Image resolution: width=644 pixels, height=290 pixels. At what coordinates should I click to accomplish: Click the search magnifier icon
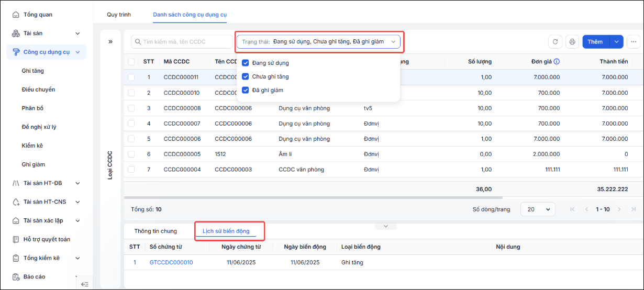point(138,42)
